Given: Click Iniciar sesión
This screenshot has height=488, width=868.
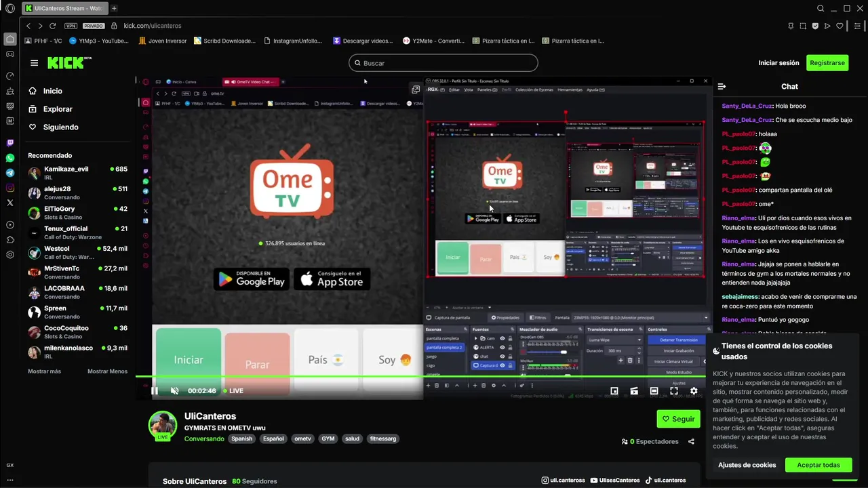Looking at the screenshot, I should click(x=778, y=63).
